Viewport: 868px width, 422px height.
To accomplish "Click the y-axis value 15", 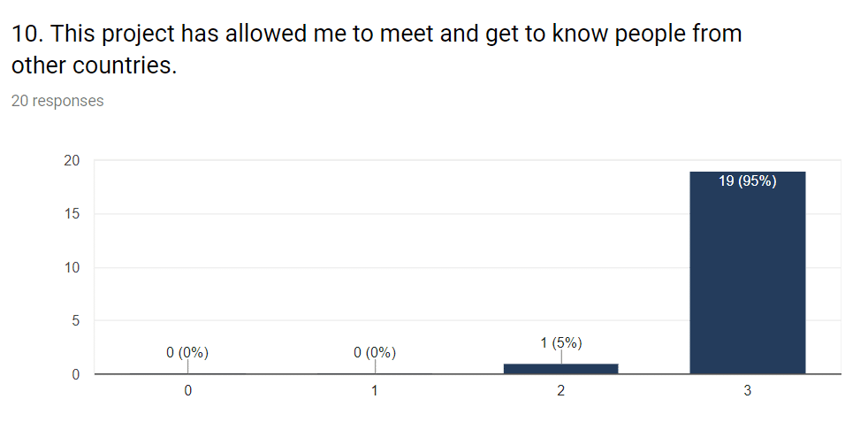I will [72, 214].
